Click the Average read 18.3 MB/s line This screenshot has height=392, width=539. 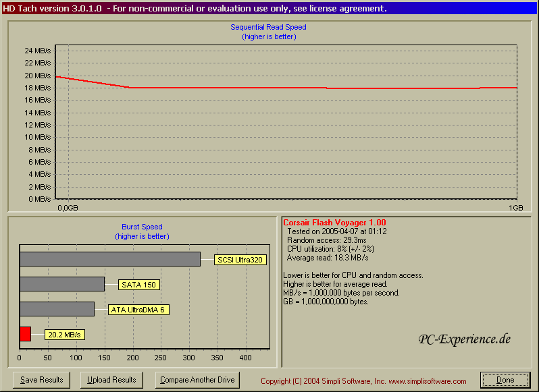(x=328, y=258)
